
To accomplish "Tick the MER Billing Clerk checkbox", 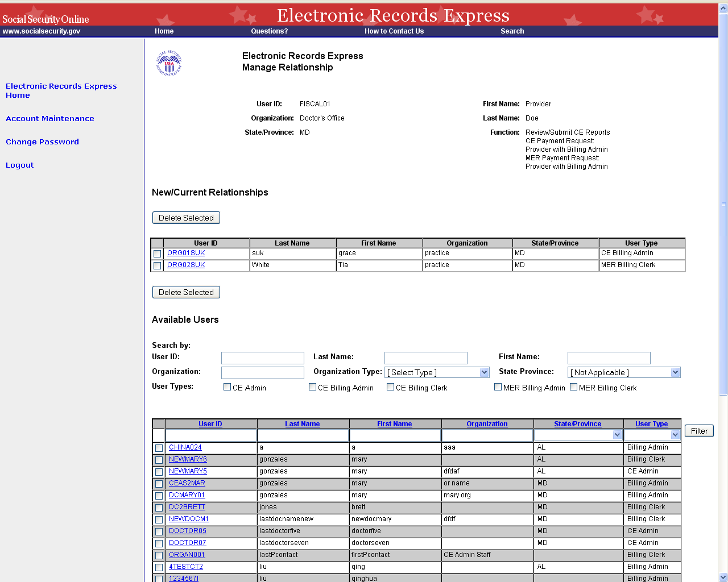I will 573,387.
